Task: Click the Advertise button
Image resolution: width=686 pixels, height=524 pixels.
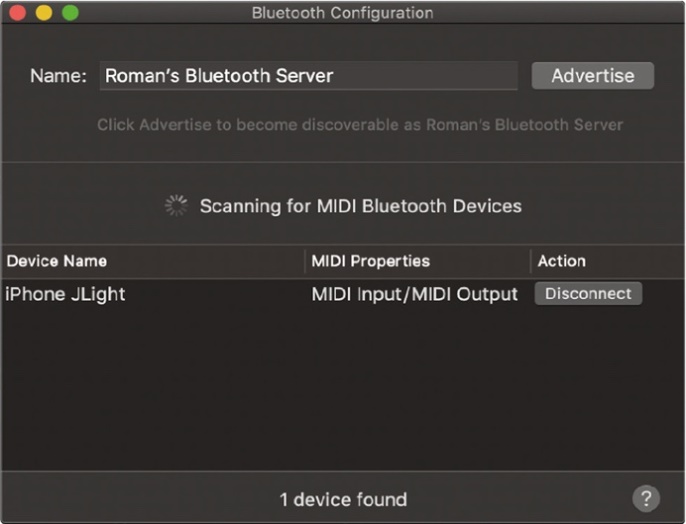Action: click(x=592, y=75)
